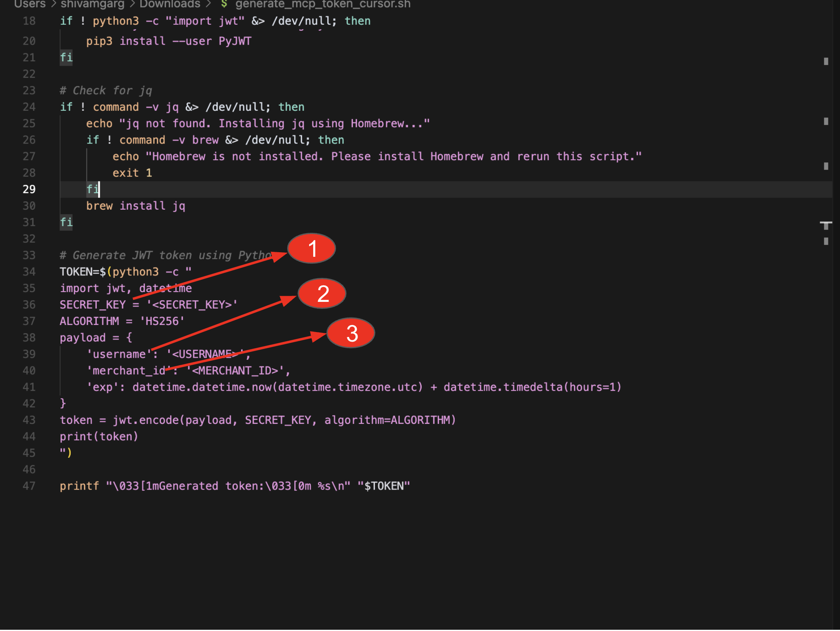Expand the Downloads breadcrumb dropdown

pos(170,4)
